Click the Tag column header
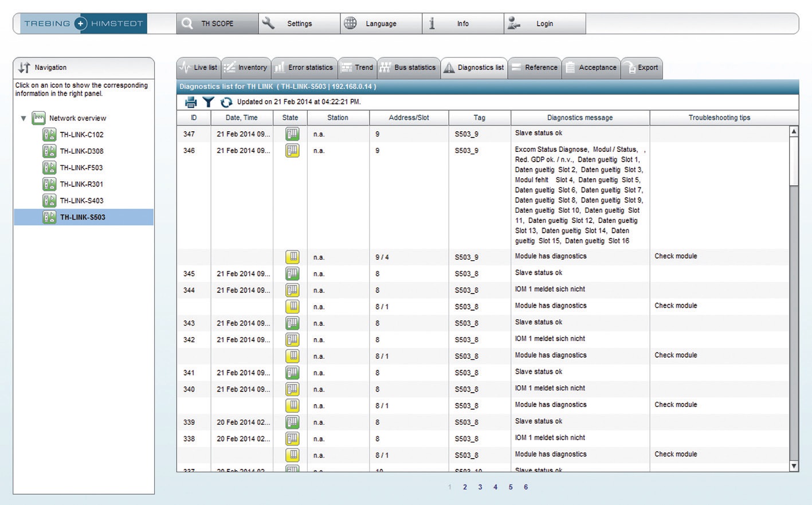Viewport: 812px width, 505px height. pyautogui.click(x=480, y=118)
